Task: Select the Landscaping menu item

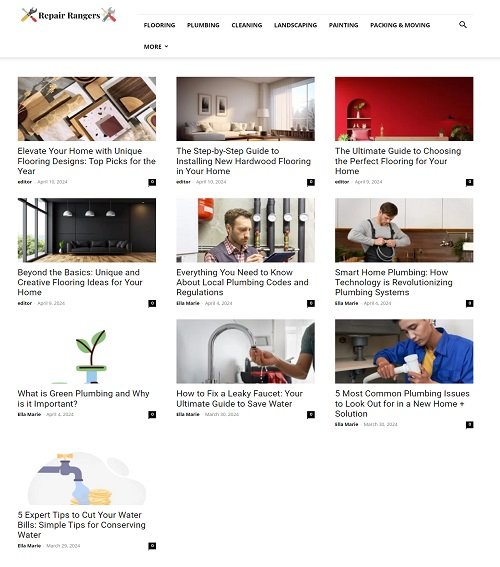Action: (x=295, y=25)
